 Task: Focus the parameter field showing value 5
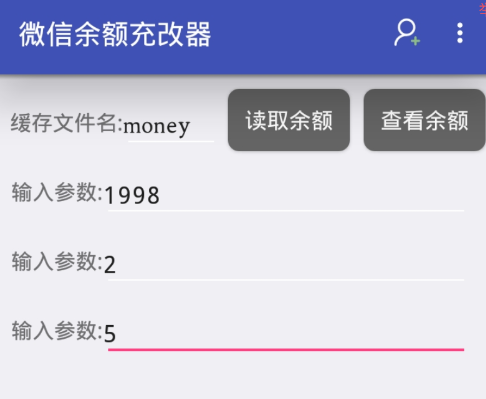pos(286,333)
